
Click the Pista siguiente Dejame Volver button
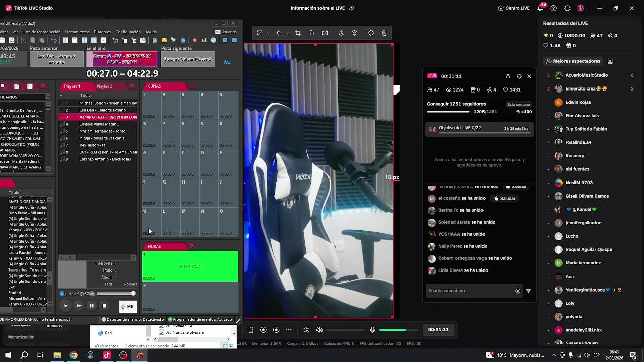coord(188,59)
